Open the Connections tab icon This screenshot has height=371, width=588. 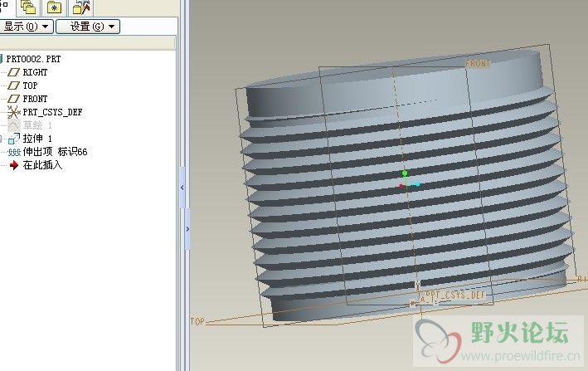point(81,7)
